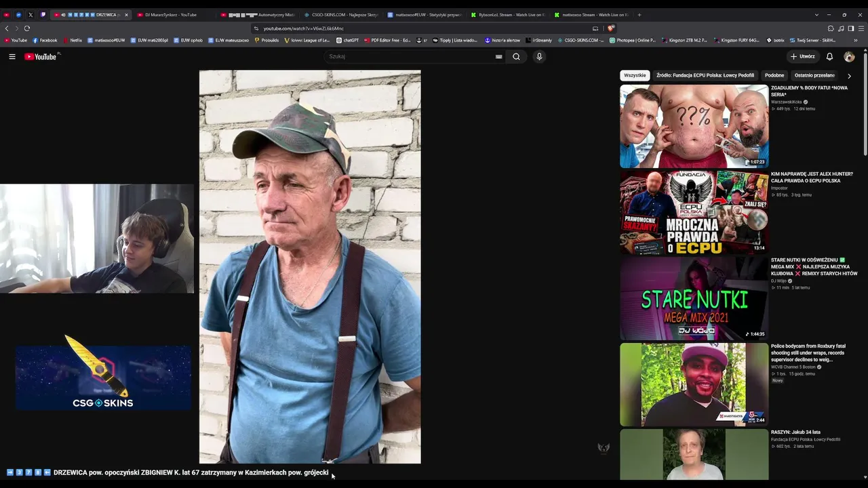
Task: Open MROCZNA PRAWDA O ECPU video thumbnail
Action: pos(694,212)
